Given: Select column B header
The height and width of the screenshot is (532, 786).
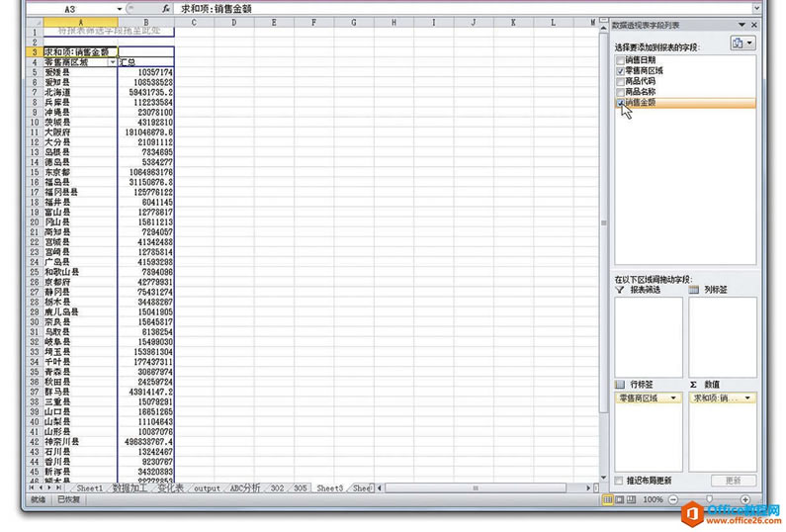Looking at the screenshot, I should coord(146,22).
